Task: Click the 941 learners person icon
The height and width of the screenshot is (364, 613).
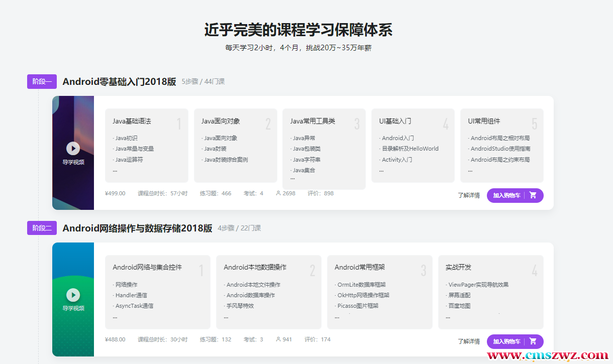Action: point(278,339)
